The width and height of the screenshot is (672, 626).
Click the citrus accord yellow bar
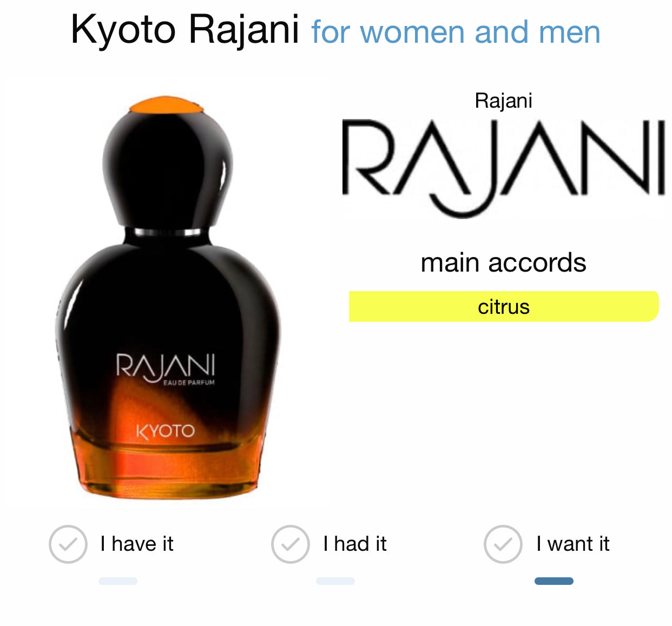(504, 307)
